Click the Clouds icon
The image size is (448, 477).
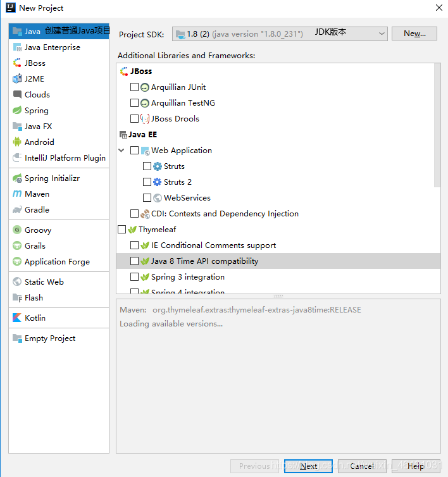pyautogui.click(x=17, y=95)
